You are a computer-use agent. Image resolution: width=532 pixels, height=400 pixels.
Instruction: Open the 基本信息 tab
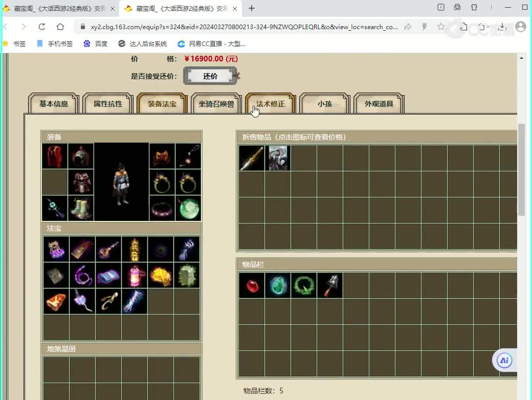click(54, 103)
